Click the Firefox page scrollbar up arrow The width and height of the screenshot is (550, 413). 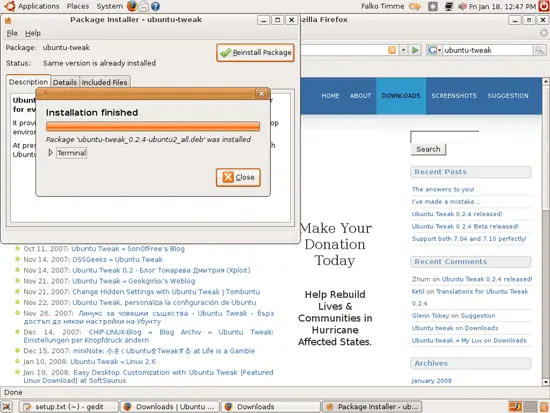pyautogui.click(x=545, y=81)
